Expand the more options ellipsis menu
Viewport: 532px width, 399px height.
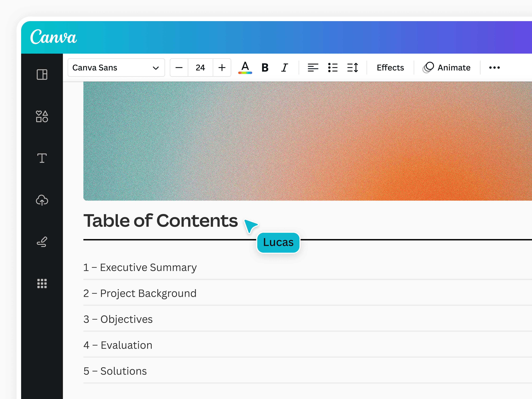pyautogui.click(x=494, y=68)
